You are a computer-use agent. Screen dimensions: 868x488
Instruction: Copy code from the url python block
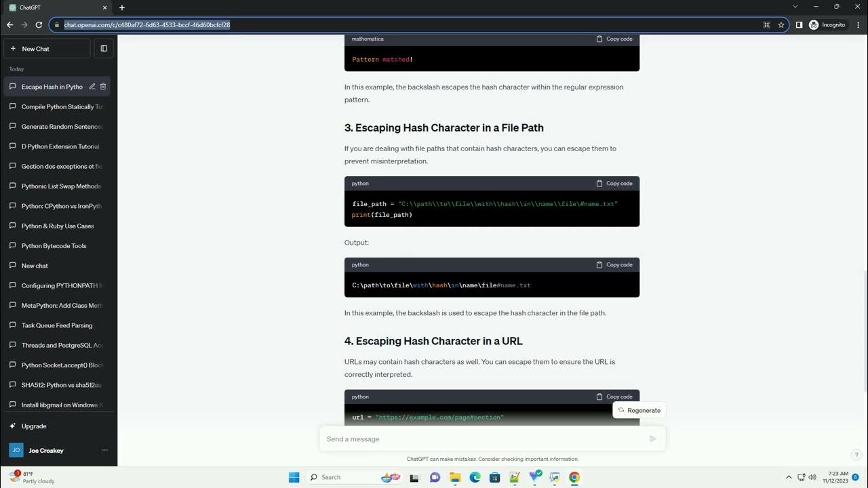[614, 397]
